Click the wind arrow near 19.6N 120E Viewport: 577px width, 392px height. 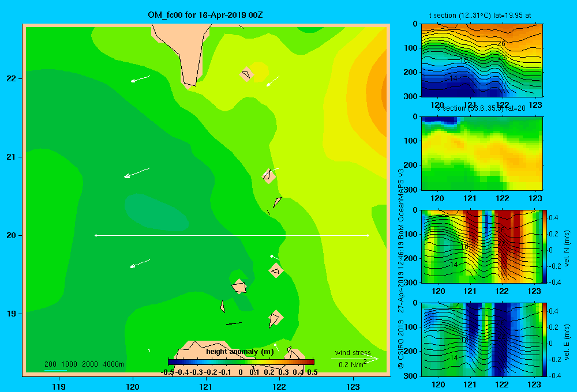[140, 263]
